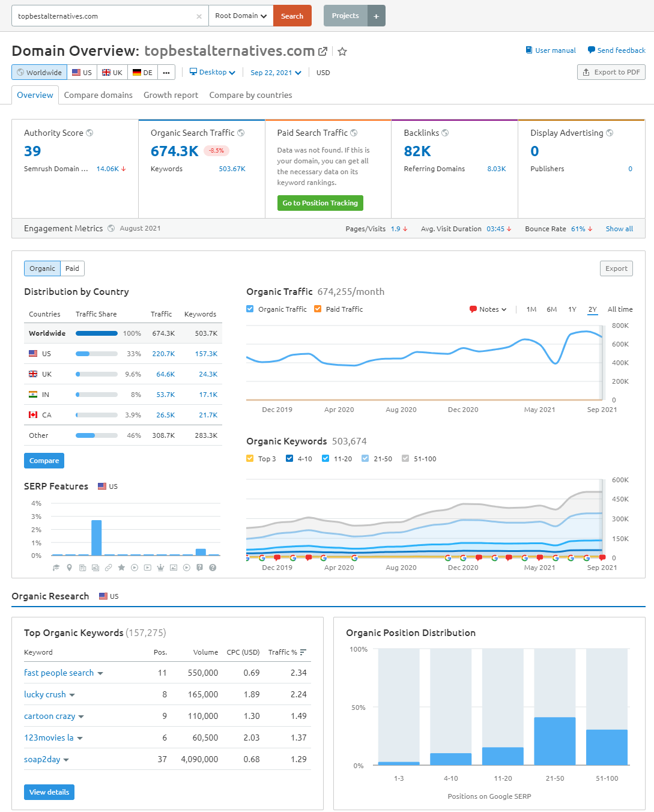654x812 pixels.
Task: Set chart range to 1M
Action: (x=531, y=309)
